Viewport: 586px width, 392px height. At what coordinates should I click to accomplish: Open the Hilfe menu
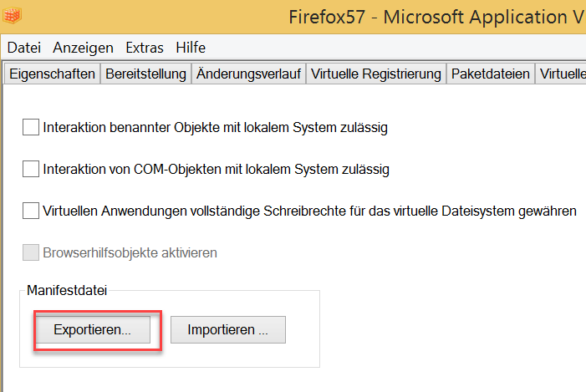click(x=191, y=48)
